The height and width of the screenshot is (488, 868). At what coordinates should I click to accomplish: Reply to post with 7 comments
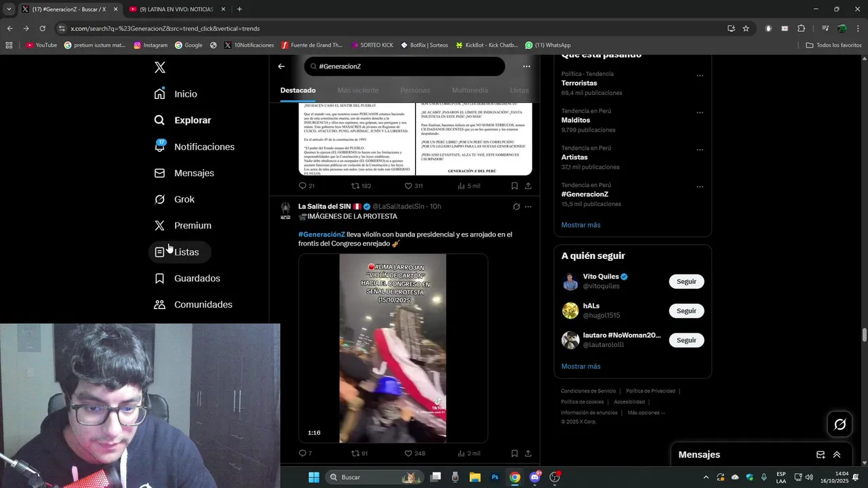(x=305, y=453)
